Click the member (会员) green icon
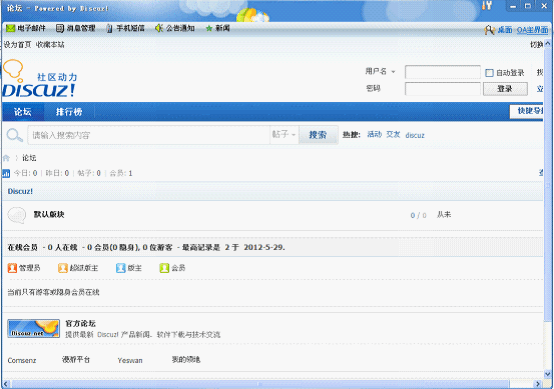554x389 pixels. 164,268
